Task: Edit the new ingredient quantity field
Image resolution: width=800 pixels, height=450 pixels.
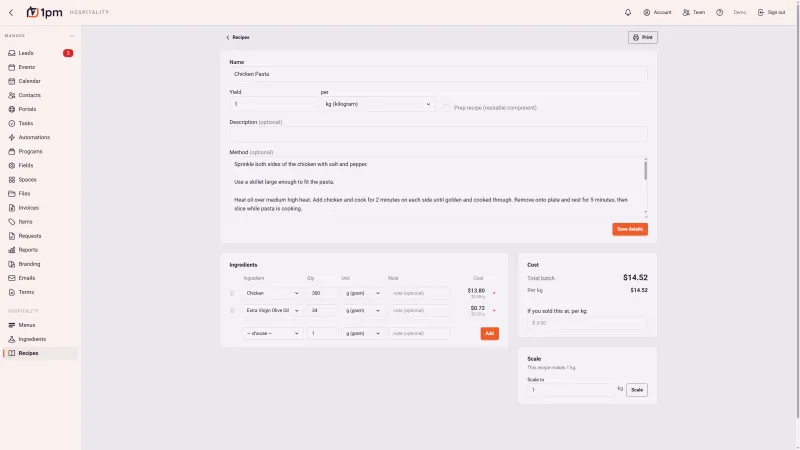Action: point(322,334)
